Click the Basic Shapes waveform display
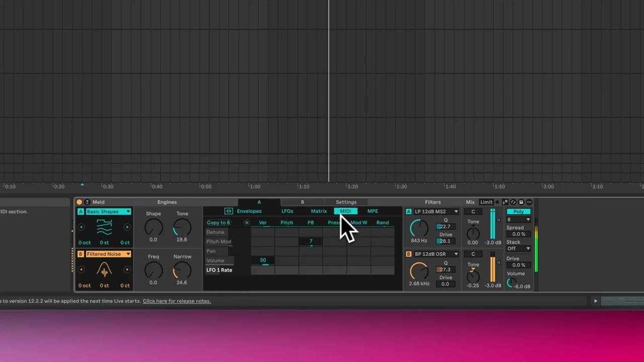Image resolution: width=644 pixels, height=362 pixels. tap(104, 227)
